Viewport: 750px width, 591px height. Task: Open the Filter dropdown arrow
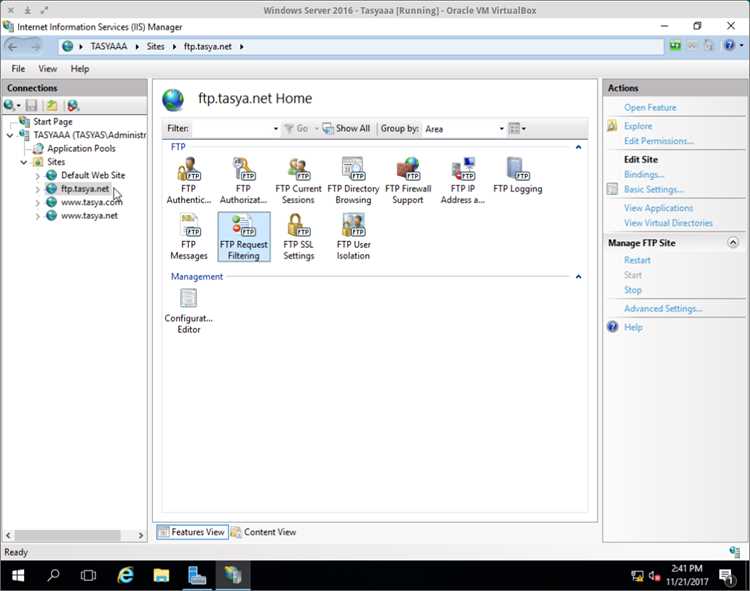point(276,129)
